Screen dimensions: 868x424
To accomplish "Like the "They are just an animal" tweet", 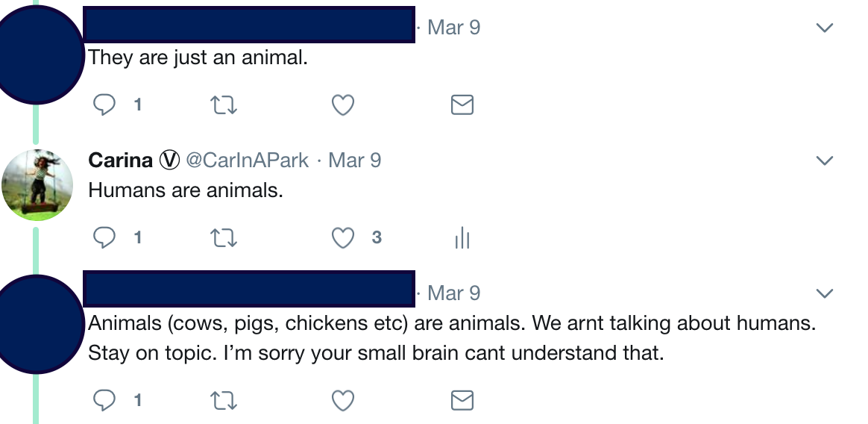I will click(x=342, y=105).
